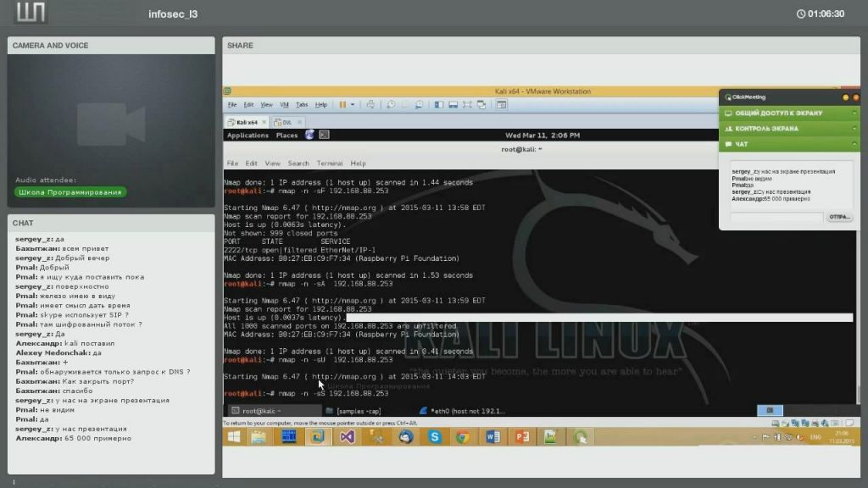The width and height of the screenshot is (868, 488).
Task: Click the ClickMeeting chat message input field
Action: point(776,218)
